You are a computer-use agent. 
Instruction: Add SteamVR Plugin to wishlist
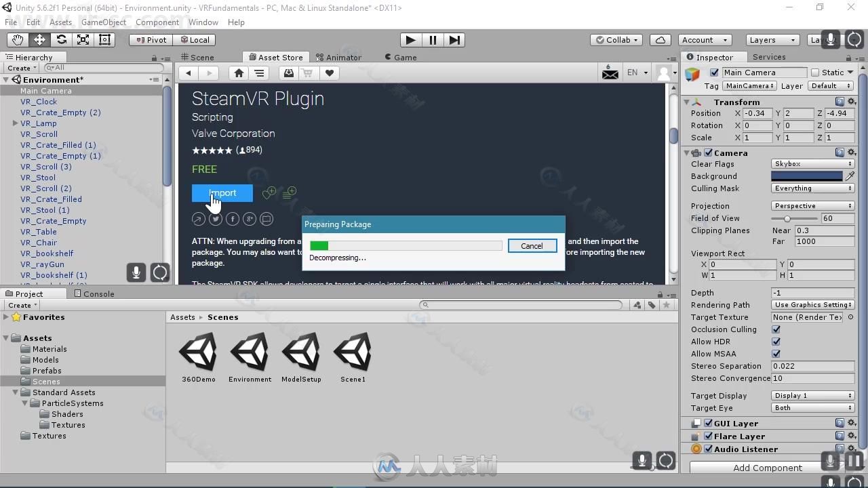(x=269, y=192)
